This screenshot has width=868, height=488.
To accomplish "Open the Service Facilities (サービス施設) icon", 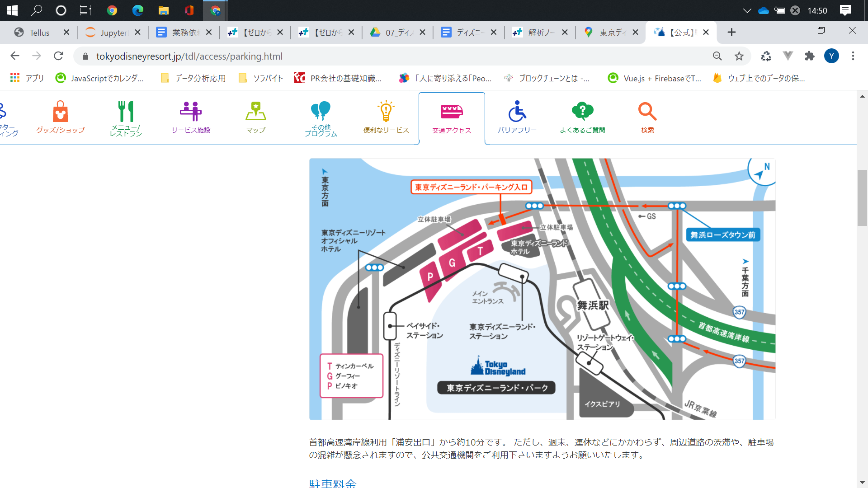I will pyautogui.click(x=191, y=117).
